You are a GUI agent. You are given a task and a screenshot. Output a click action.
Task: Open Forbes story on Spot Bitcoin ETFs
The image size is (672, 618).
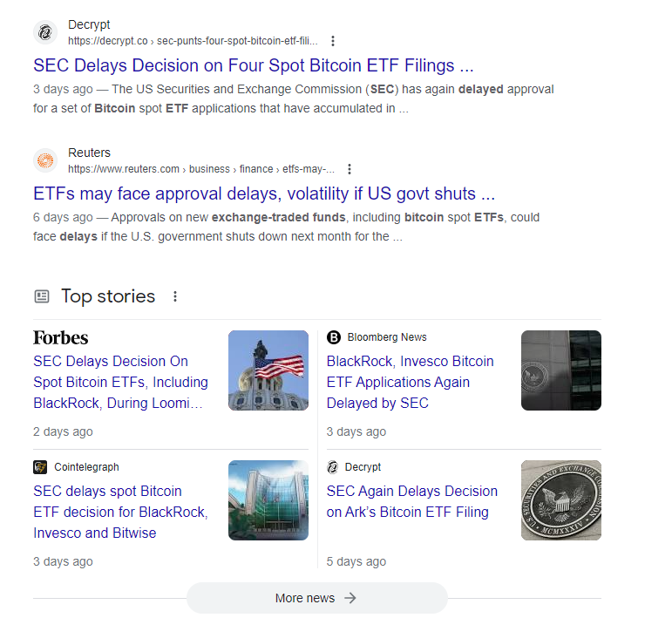point(120,383)
